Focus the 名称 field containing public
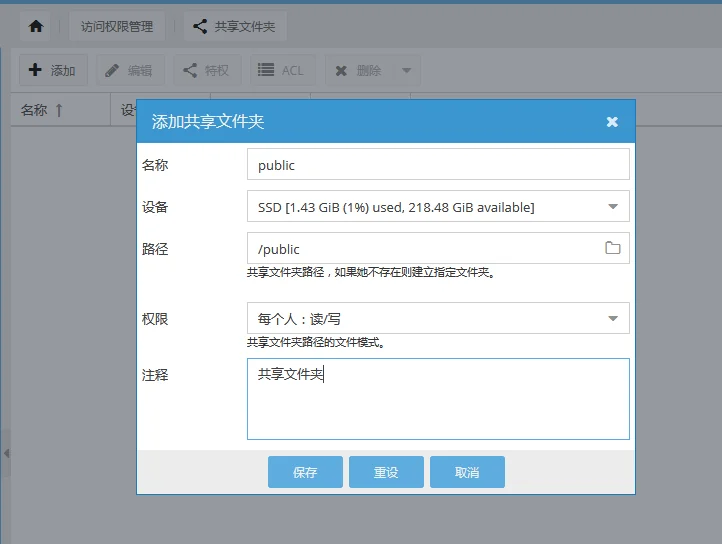Image resolution: width=722 pixels, height=544 pixels. [438, 164]
